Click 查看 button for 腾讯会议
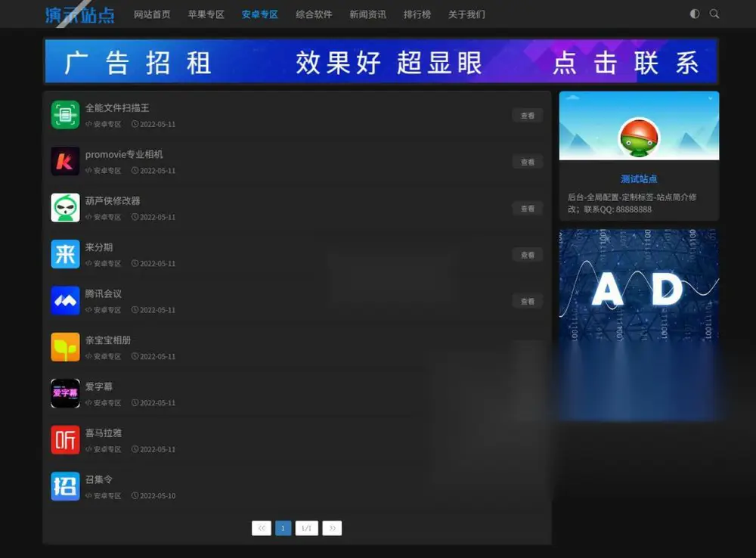The image size is (756, 558). tap(528, 302)
